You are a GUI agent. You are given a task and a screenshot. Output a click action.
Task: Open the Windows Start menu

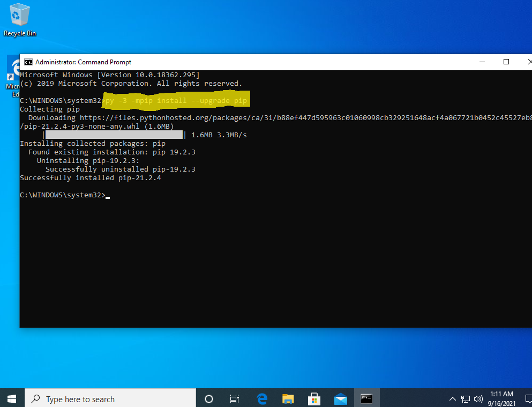point(12,399)
